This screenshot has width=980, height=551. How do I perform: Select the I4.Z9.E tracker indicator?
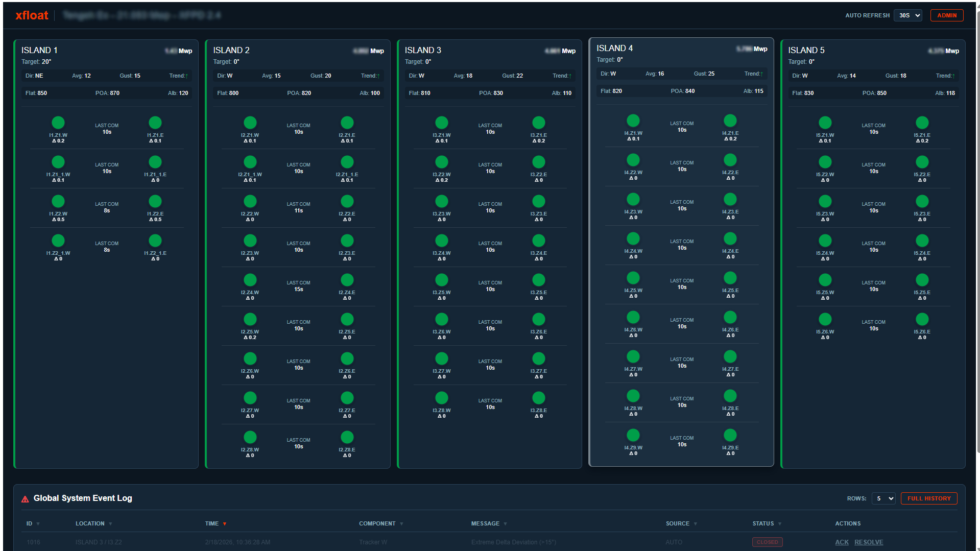pyautogui.click(x=730, y=435)
